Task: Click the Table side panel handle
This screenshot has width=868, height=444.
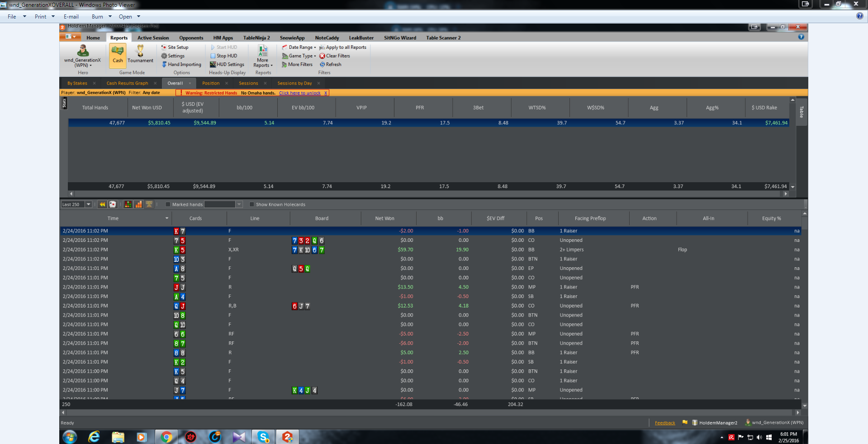Action: (802, 112)
